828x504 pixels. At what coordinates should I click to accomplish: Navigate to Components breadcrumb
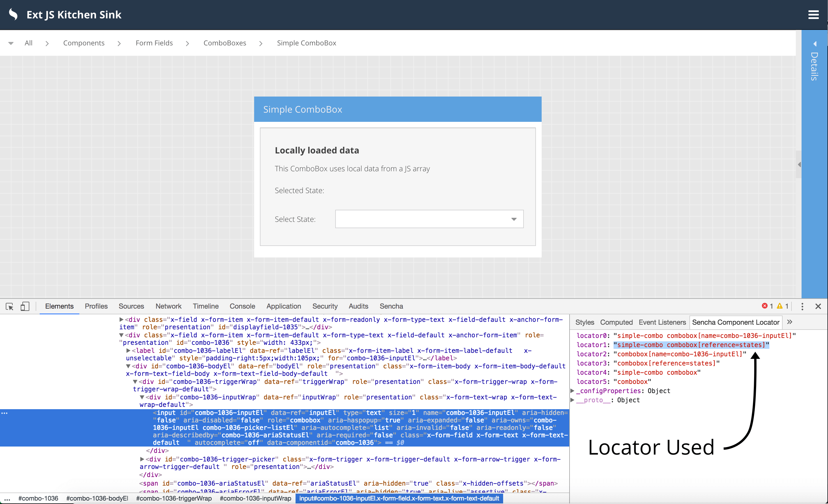tap(84, 43)
